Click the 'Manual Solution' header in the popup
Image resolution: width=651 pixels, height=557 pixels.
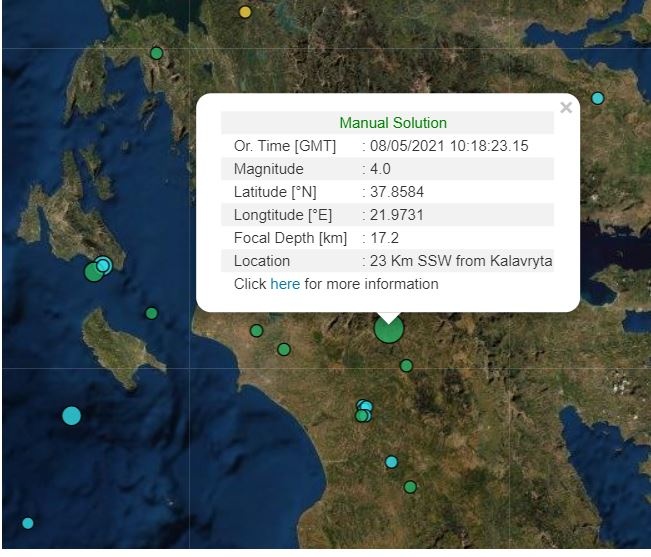(x=392, y=123)
